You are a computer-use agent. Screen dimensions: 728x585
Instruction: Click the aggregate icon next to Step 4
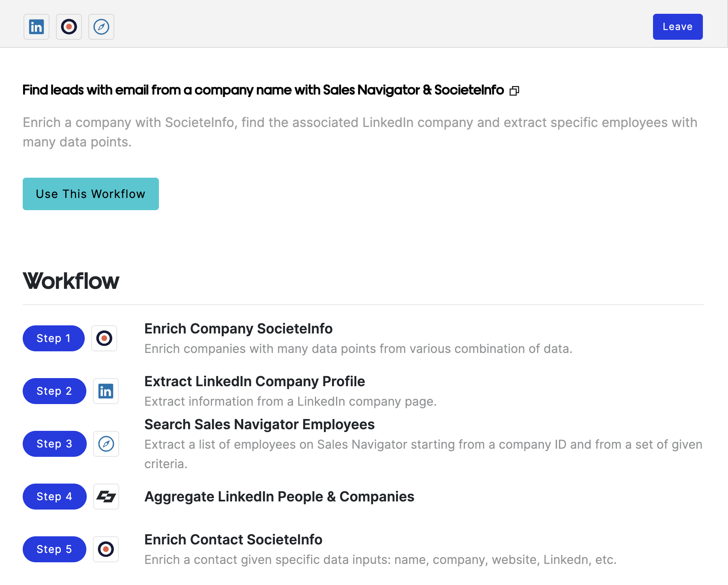(106, 497)
